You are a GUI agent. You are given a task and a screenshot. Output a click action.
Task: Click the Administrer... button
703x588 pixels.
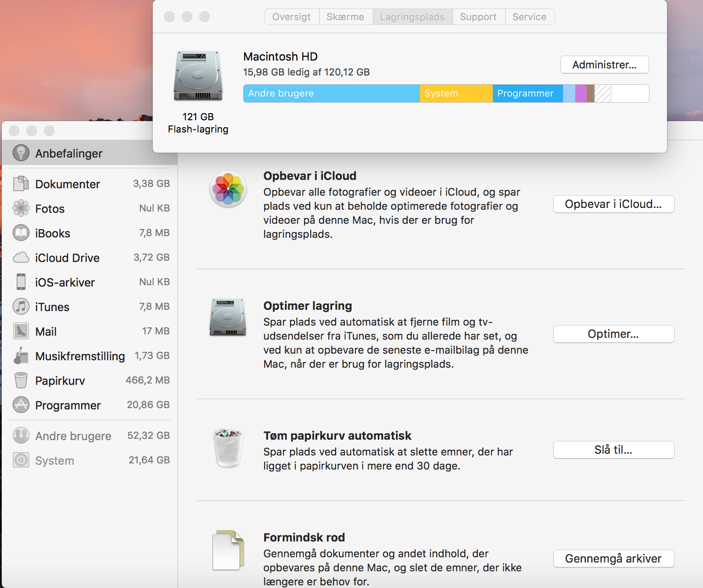click(x=604, y=65)
